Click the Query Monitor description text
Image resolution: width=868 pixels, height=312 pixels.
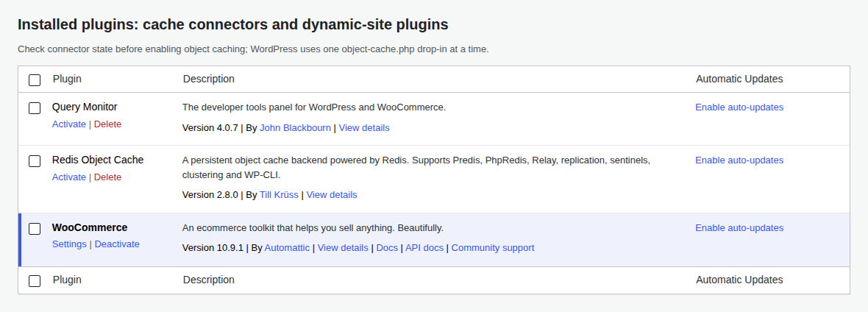pos(314,107)
